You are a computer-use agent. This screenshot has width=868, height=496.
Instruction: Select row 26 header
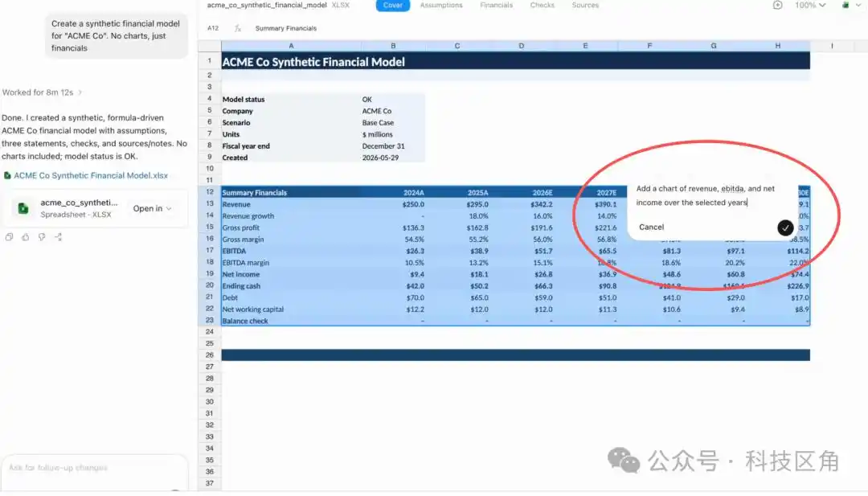click(x=210, y=355)
